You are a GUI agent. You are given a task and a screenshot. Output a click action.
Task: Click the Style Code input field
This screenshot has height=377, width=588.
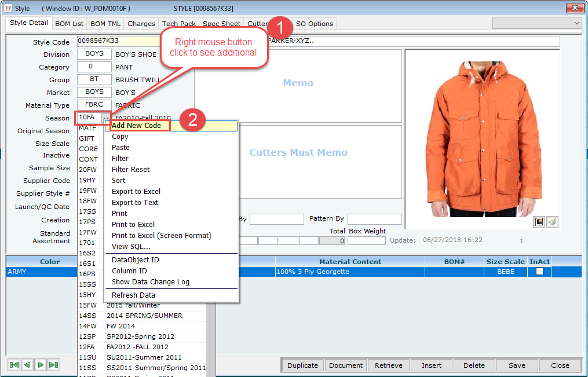tap(116, 42)
